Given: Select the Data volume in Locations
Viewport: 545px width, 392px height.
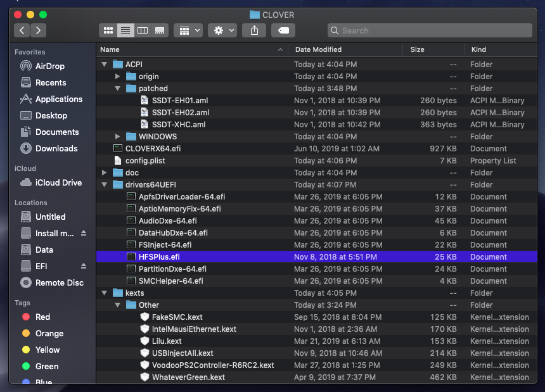Looking at the screenshot, I should click(44, 250).
